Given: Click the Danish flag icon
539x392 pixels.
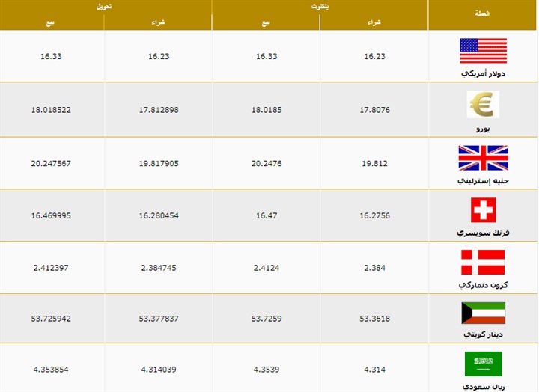Looking at the screenshot, I should [x=483, y=263].
